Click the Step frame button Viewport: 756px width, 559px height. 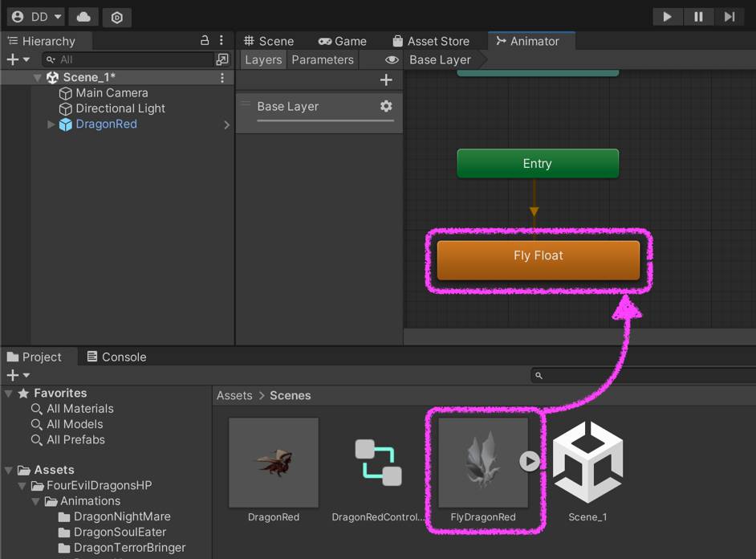click(x=729, y=17)
